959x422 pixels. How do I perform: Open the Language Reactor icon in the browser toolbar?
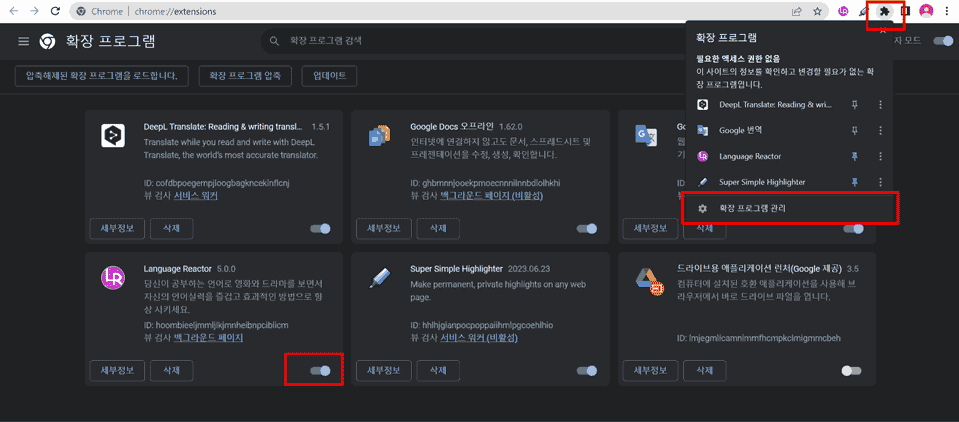coord(843,11)
